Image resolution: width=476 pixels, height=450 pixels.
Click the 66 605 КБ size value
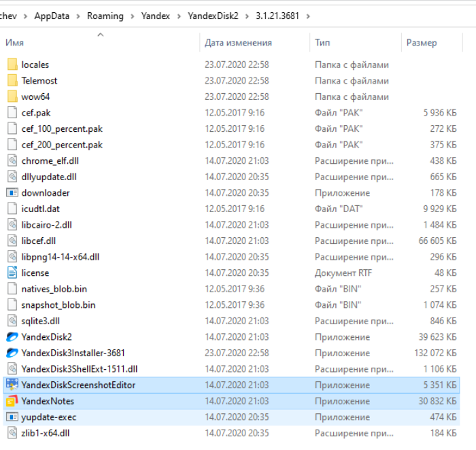(x=437, y=241)
